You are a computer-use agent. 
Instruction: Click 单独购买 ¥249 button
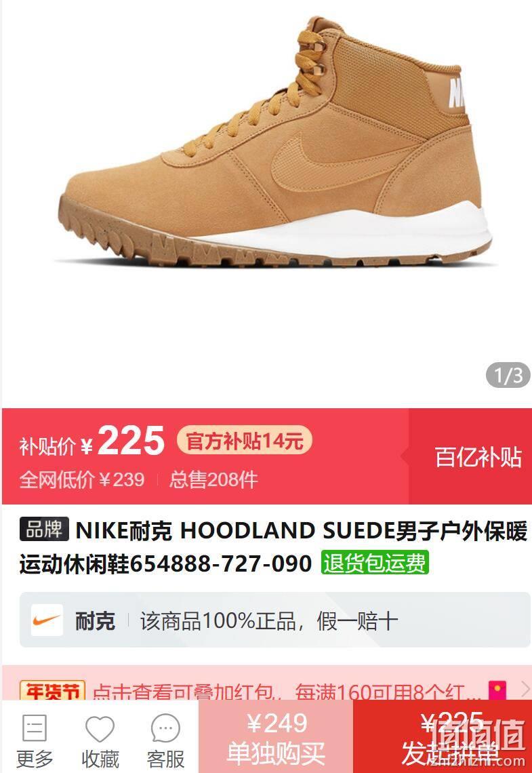(276, 736)
